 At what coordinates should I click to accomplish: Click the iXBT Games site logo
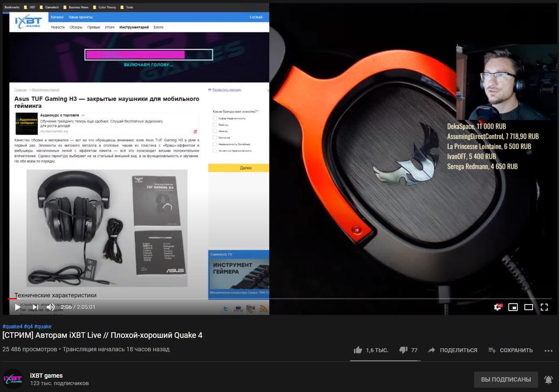28,22
